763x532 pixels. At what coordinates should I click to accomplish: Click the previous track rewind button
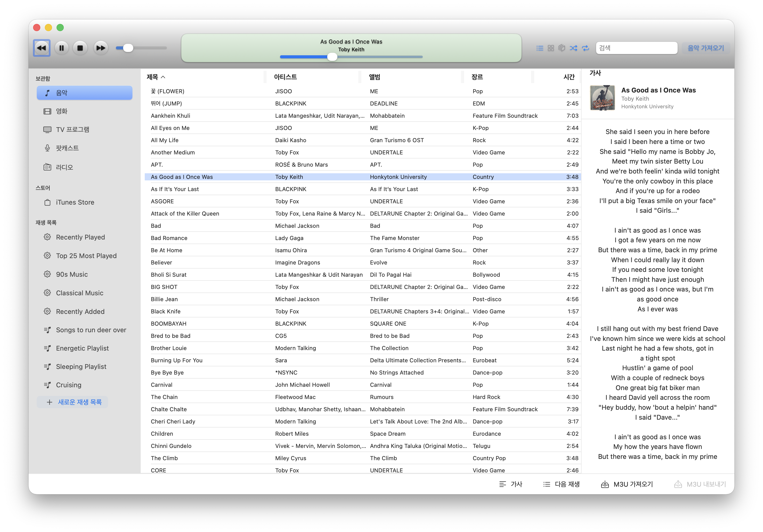[42, 48]
